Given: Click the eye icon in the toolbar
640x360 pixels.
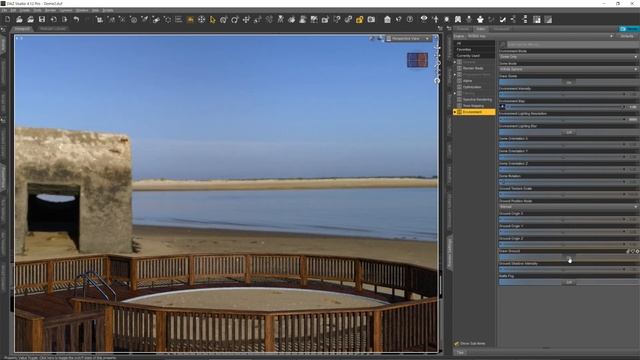Looking at the screenshot, I should 424,19.
